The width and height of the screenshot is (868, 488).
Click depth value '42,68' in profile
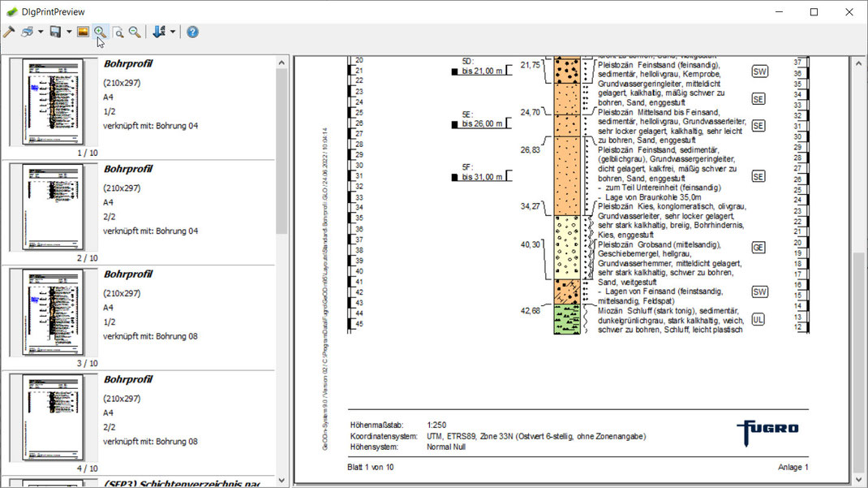click(x=530, y=311)
